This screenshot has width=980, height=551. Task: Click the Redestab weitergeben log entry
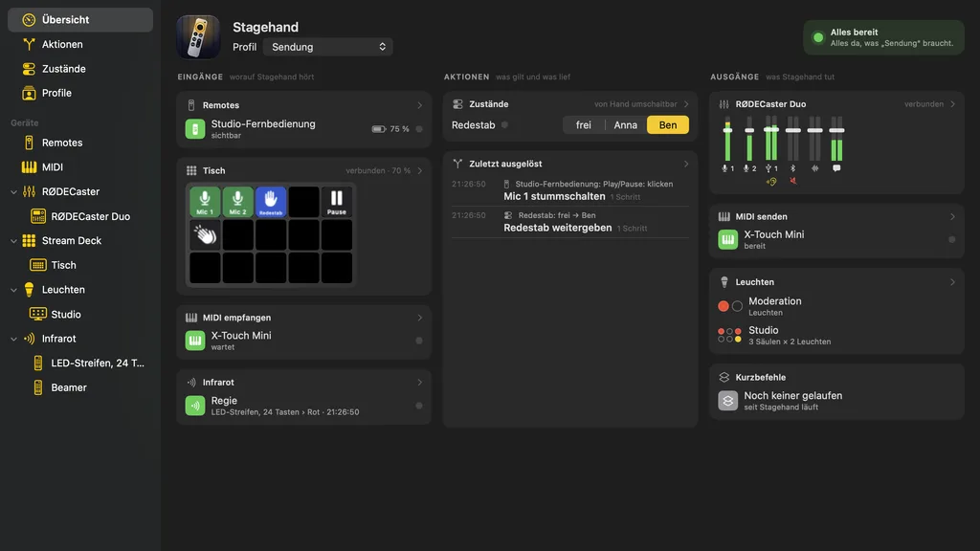pyautogui.click(x=570, y=222)
